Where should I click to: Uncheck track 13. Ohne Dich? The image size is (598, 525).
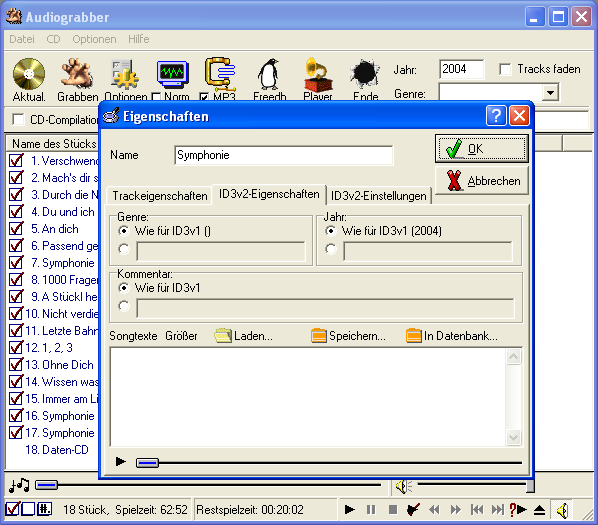pyautogui.click(x=16, y=364)
